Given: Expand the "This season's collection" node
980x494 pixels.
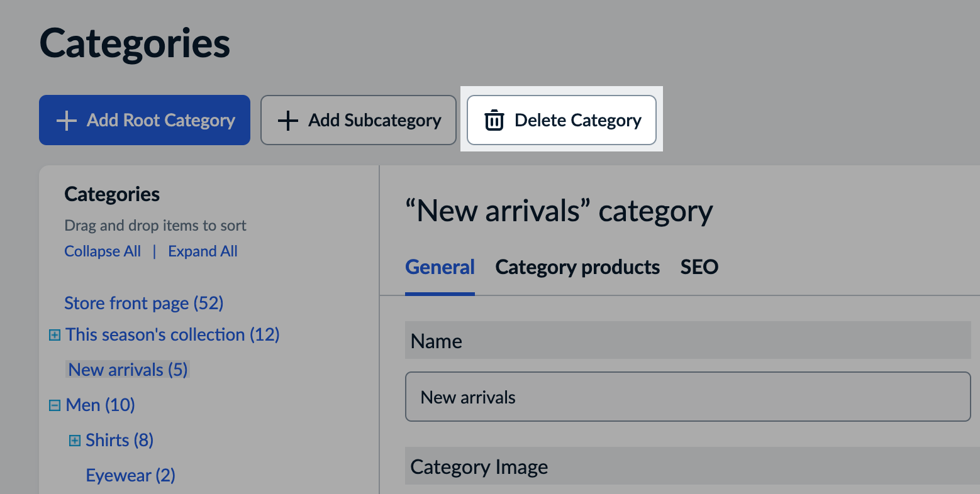Looking at the screenshot, I should (54, 334).
